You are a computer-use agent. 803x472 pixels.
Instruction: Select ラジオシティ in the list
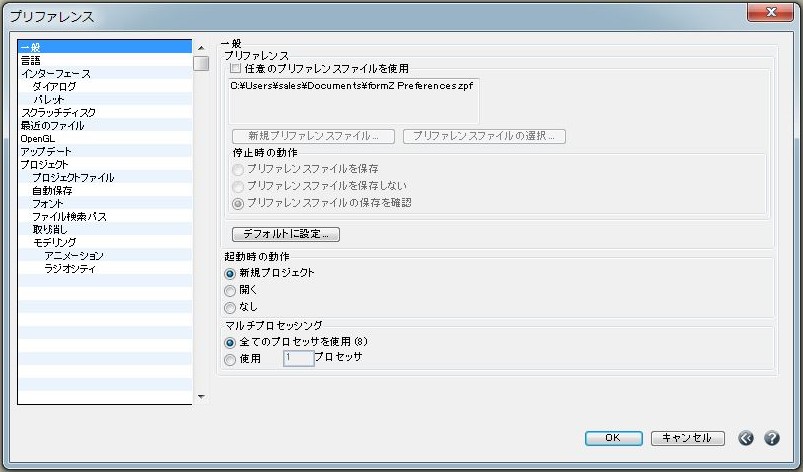pyautogui.click(x=105, y=268)
